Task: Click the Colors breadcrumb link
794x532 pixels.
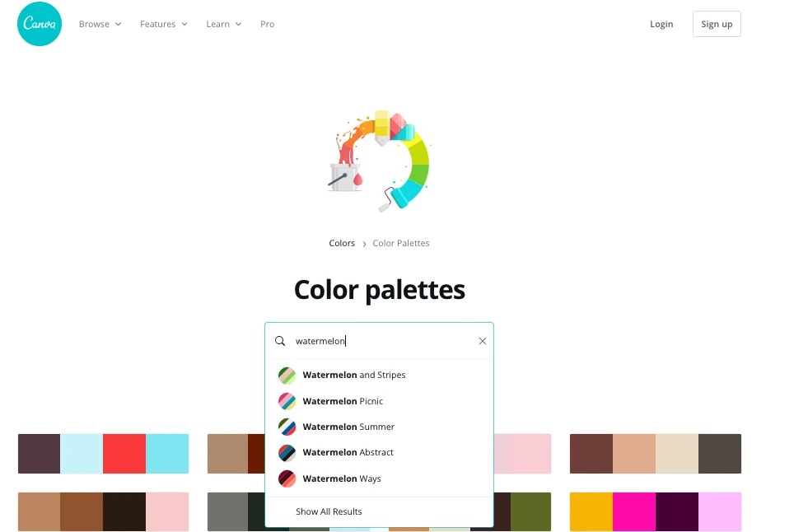Action: pos(342,243)
